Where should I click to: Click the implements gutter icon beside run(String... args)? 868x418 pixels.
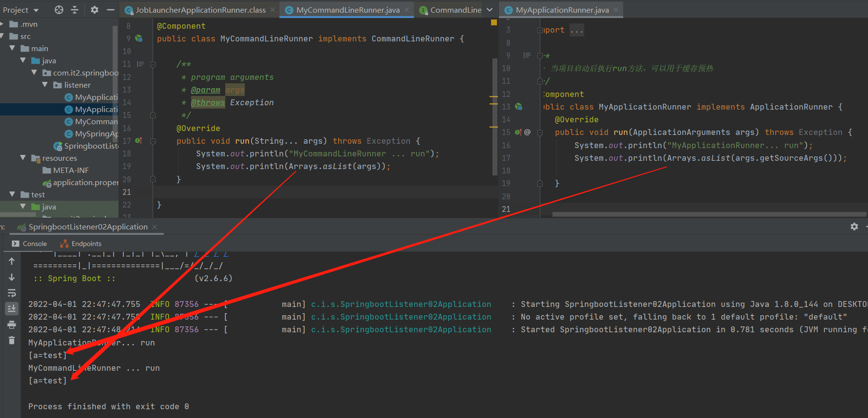tap(138, 141)
